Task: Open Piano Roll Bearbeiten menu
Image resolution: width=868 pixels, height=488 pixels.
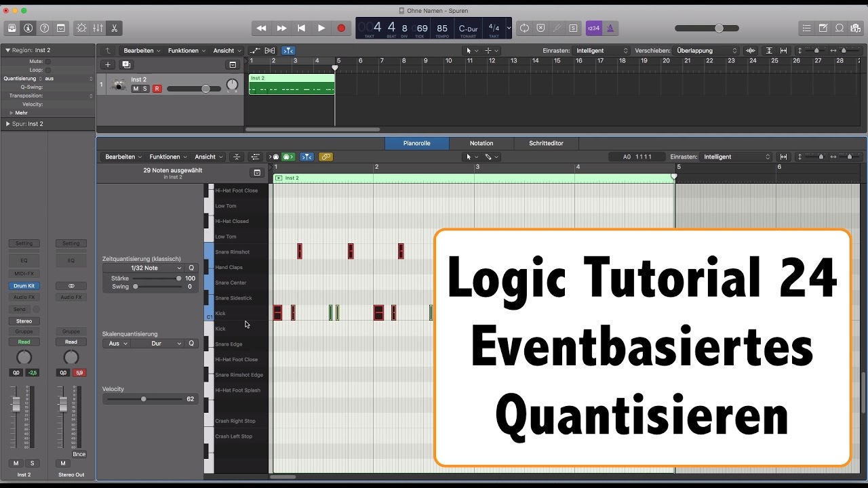Action: [x=123, y=157]
